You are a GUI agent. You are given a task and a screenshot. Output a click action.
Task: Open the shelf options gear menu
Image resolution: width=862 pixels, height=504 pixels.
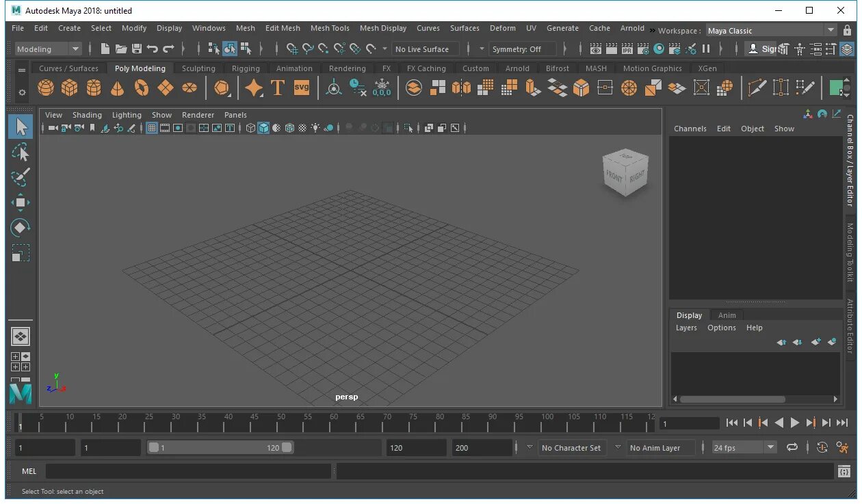pos(22,92)
